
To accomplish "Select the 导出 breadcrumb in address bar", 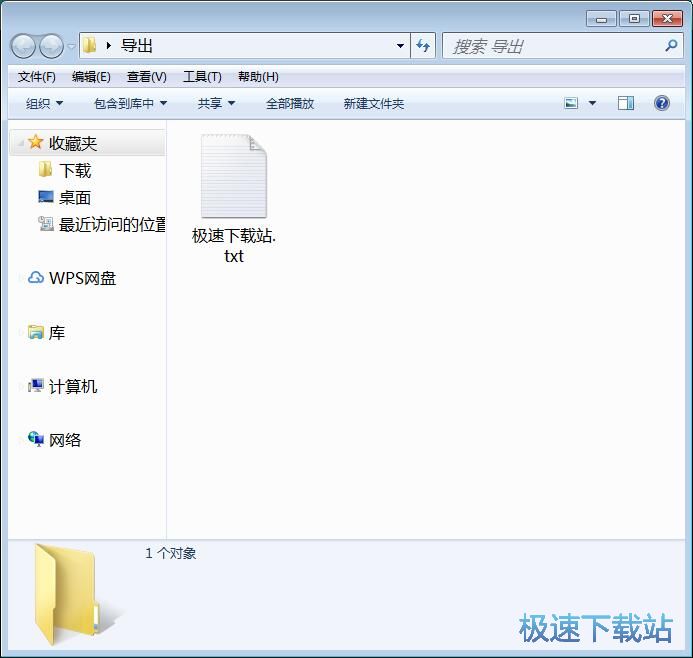I will click(x=137, y=46).
